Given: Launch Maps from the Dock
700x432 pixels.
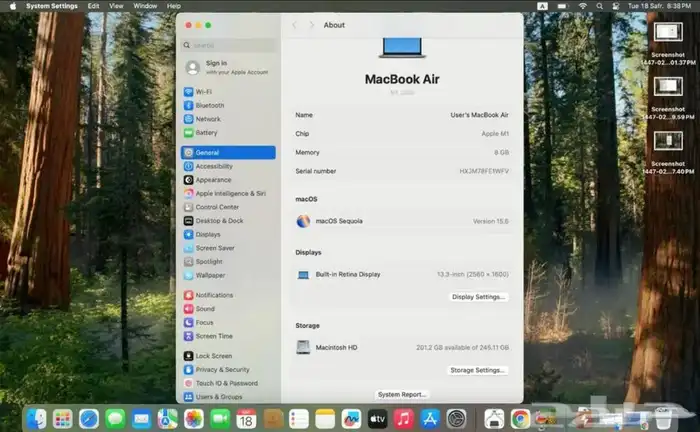Looking at the screenshot, I should click(x=168, y=419).
